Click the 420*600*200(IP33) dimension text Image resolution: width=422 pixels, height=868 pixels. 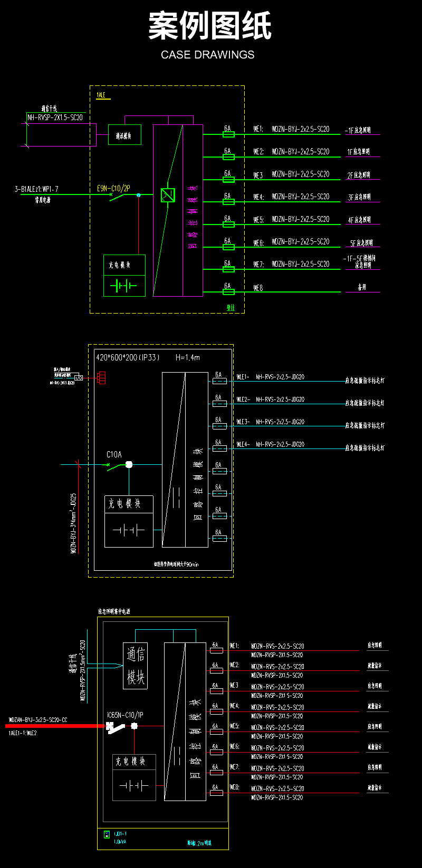pyautogui.click(x=127, y=357)
